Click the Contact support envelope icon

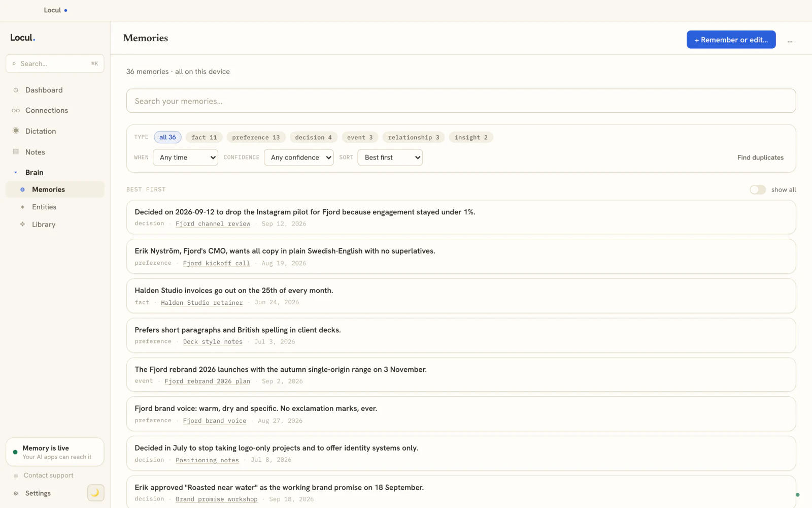click(x=16, y=475)
